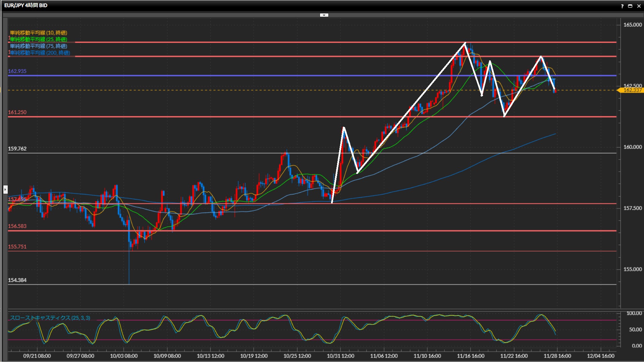Select the 10-period moving average label
The height and width of the screenshot is (362, 644).
39,33
